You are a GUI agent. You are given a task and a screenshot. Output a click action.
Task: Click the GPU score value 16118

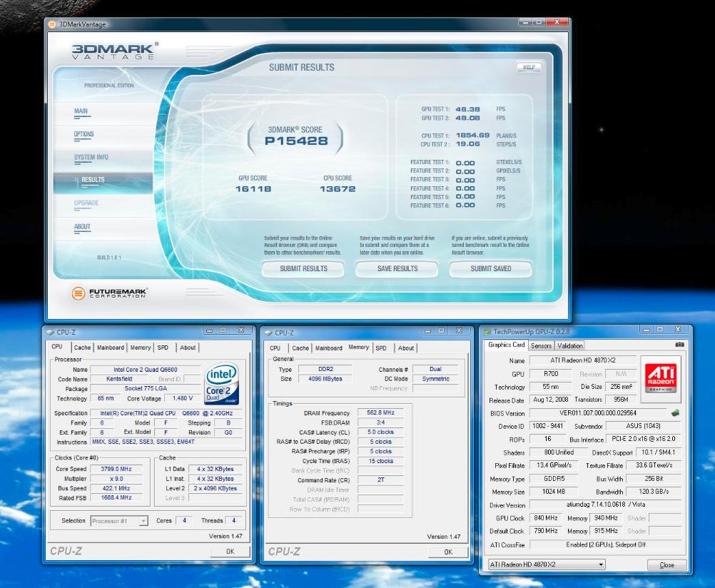(253, 189)
